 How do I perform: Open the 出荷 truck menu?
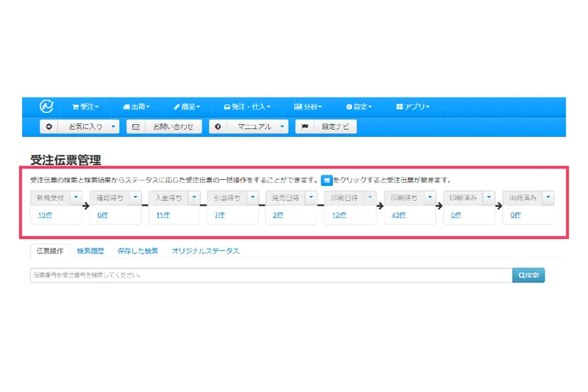137,106
